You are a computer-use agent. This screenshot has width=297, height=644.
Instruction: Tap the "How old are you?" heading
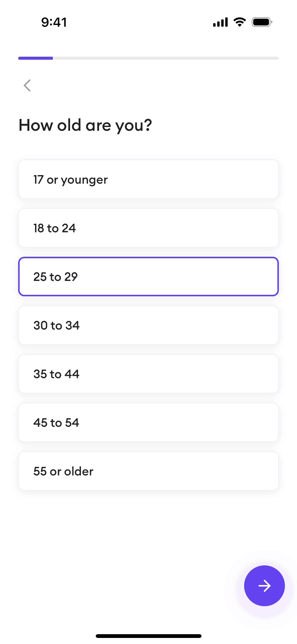pyautogui.click(x=85, y=125)
